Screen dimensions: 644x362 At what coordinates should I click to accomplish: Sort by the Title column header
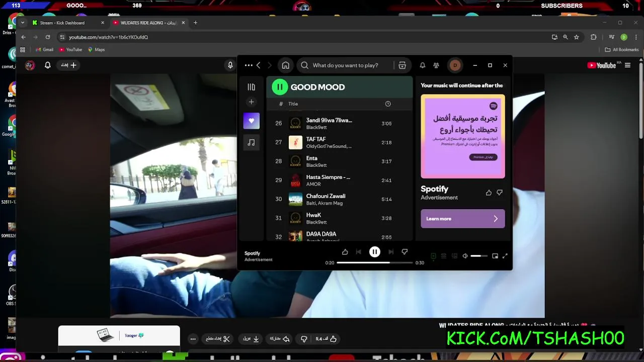pyautogui.click(x=293, y=104)
